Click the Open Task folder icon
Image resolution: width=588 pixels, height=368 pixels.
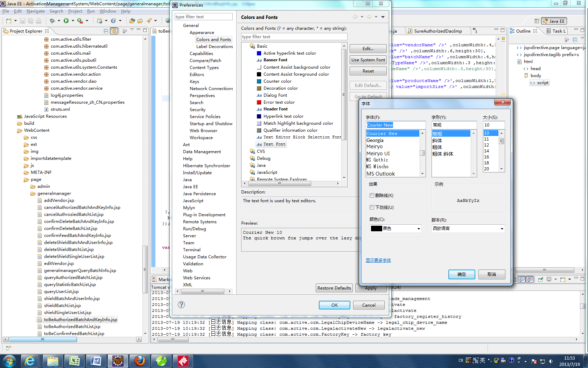coord(140,21)
